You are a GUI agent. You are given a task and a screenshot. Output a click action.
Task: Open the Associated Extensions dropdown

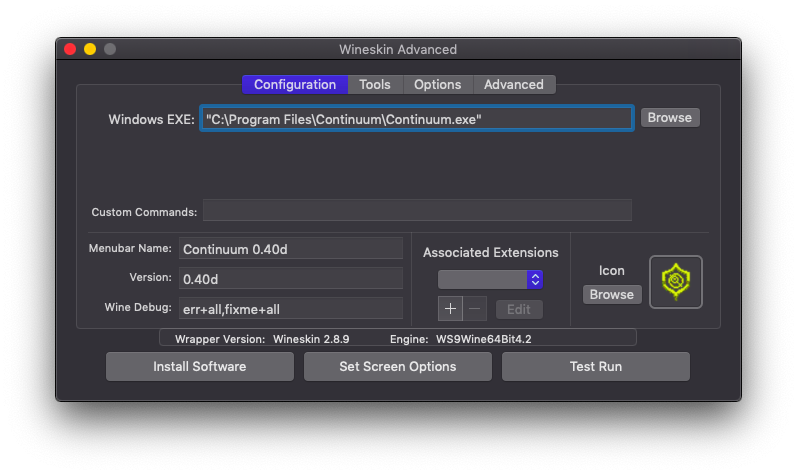(x=490, y=279)
